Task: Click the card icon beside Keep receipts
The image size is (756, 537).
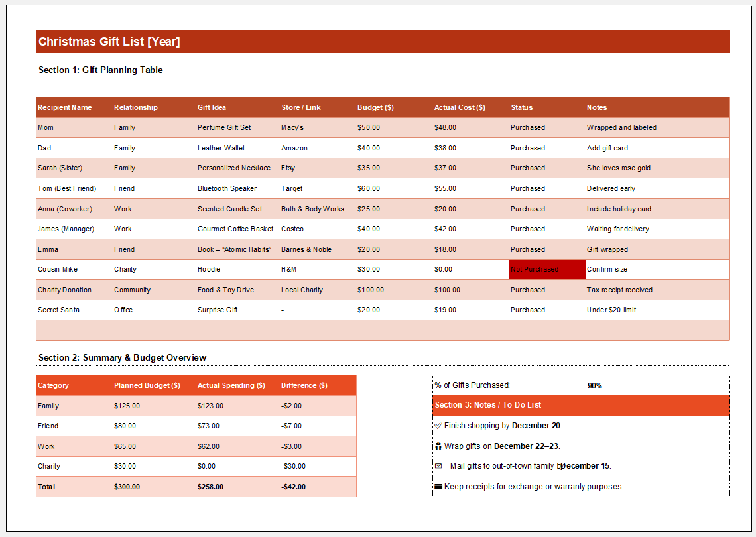Action: [x=438, y=487]
